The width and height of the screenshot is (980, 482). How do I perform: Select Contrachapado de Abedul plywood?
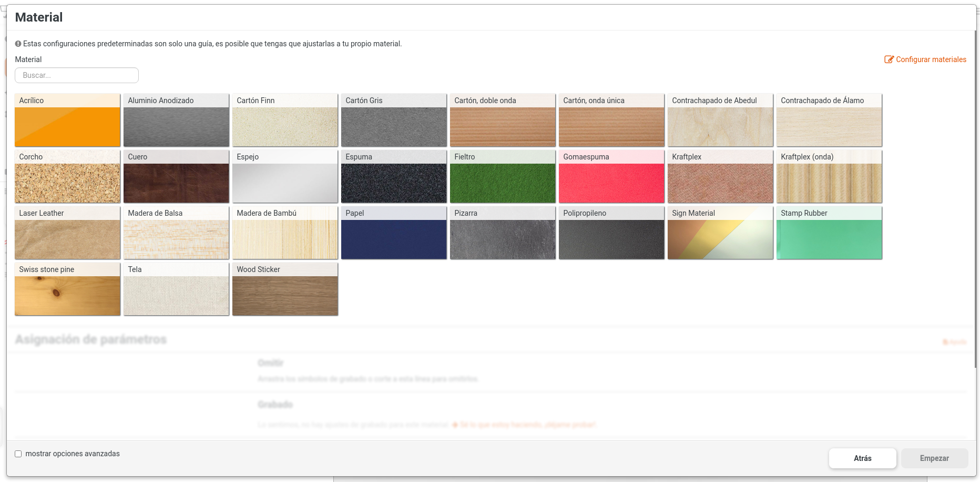click(x=720, y=120)
